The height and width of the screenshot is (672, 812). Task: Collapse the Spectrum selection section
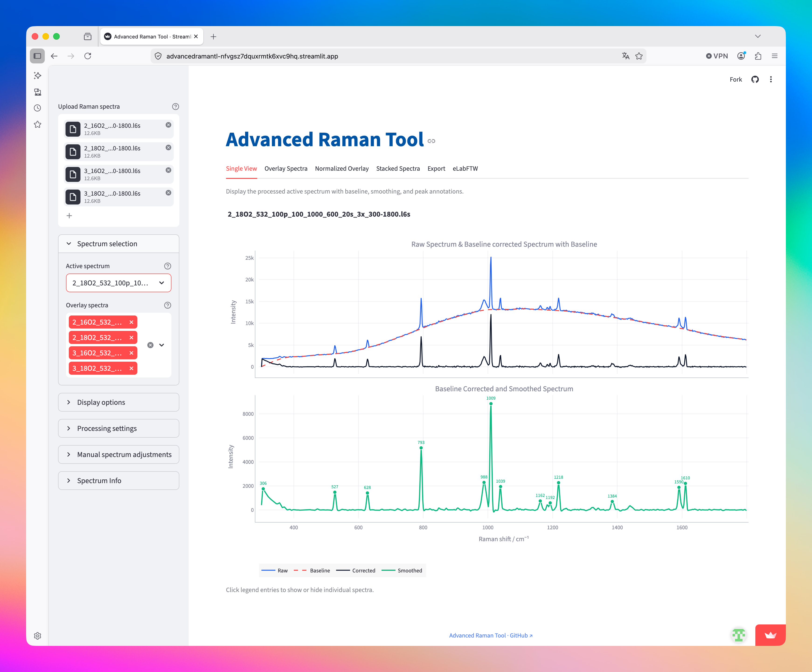[118, 244]
